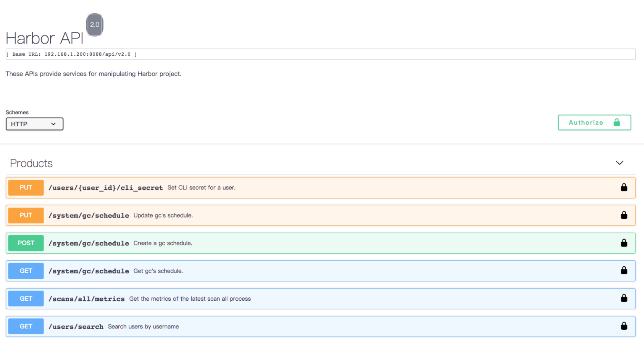Click the blue GET badge for users search

[x=26, y=326]
